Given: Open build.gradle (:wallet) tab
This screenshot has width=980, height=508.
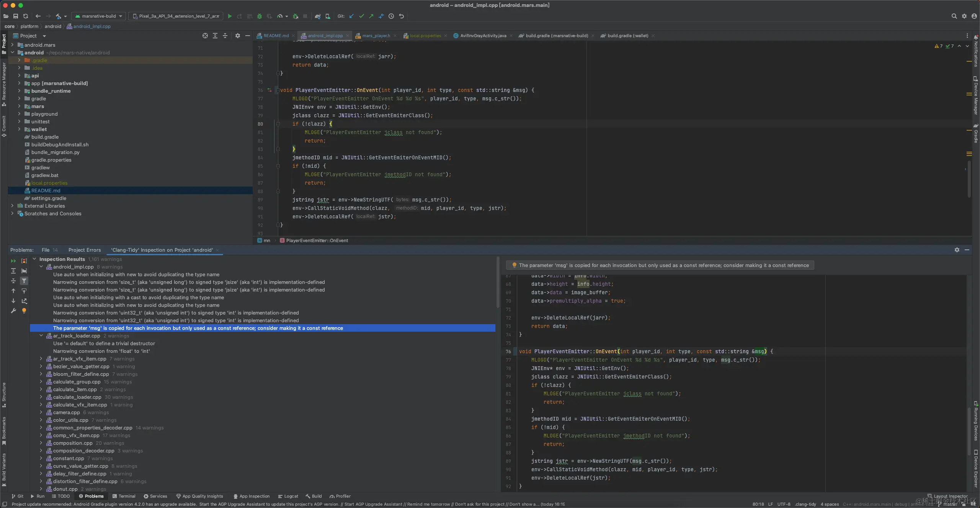Looking at the screenshot, I should tap(628, 36).
